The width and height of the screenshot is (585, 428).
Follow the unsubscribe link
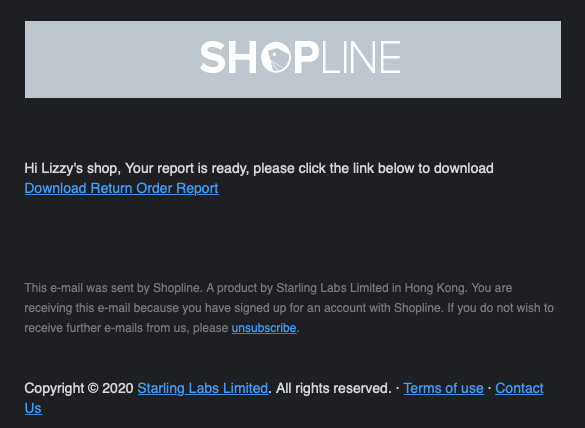[x=264, y=328]
